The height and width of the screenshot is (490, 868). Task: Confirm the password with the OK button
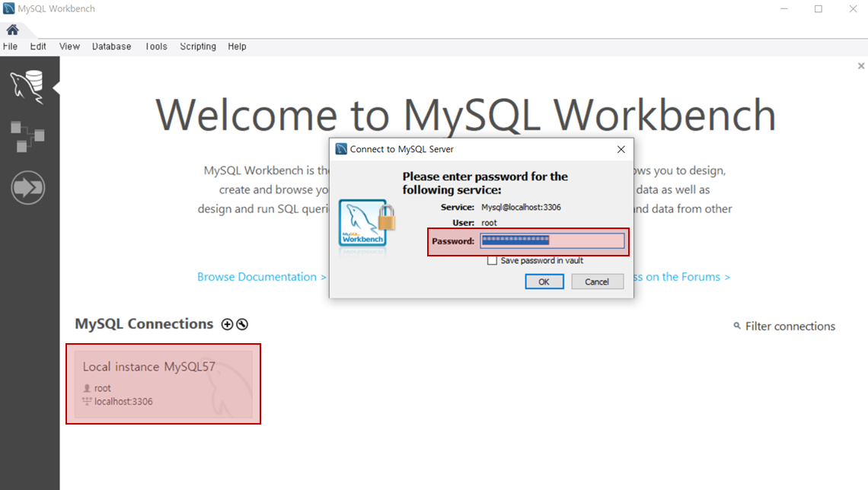(544, 282)
